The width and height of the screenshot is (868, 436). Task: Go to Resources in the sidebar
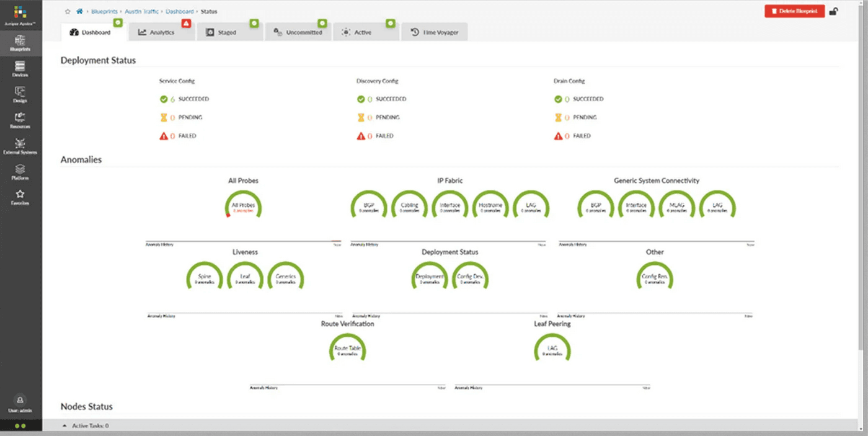tap(20, 120)
